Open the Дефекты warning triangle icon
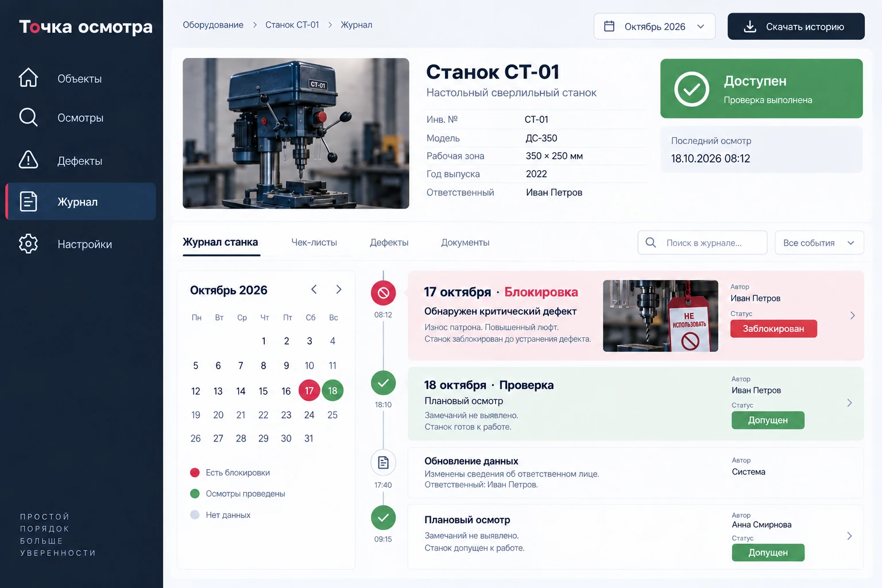 [x=28, y=160]
